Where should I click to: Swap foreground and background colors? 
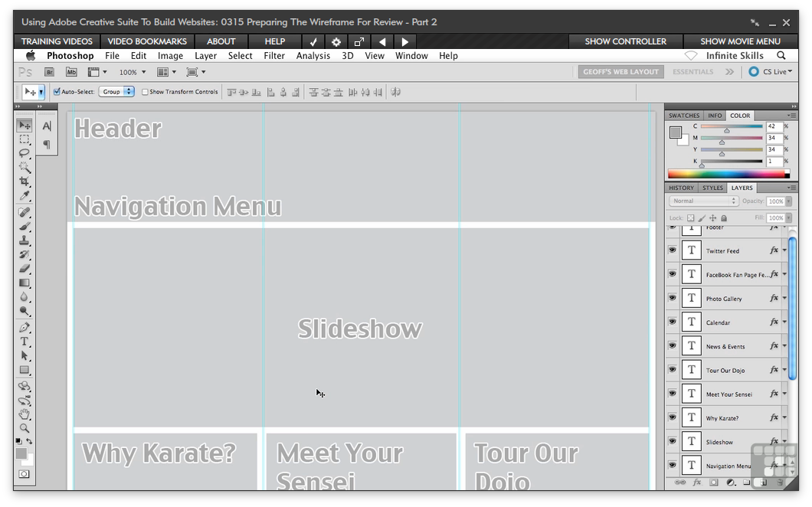tap(30, 441)
